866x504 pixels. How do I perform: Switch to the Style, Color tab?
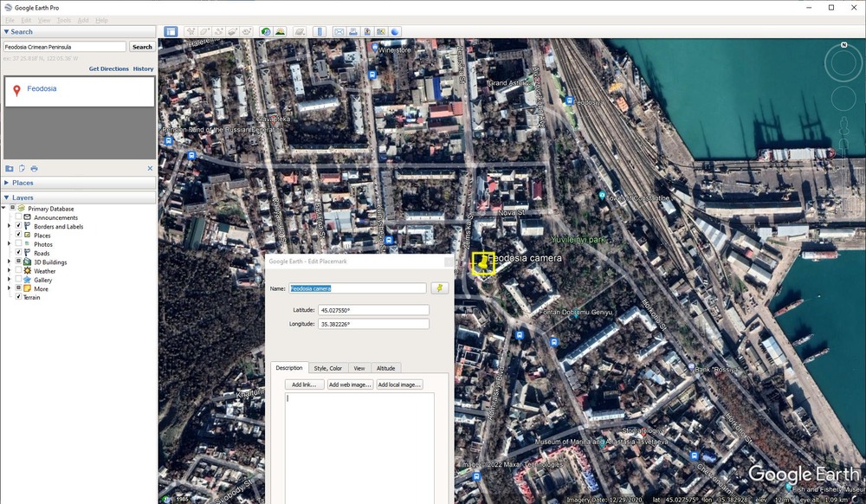(328, 368)
